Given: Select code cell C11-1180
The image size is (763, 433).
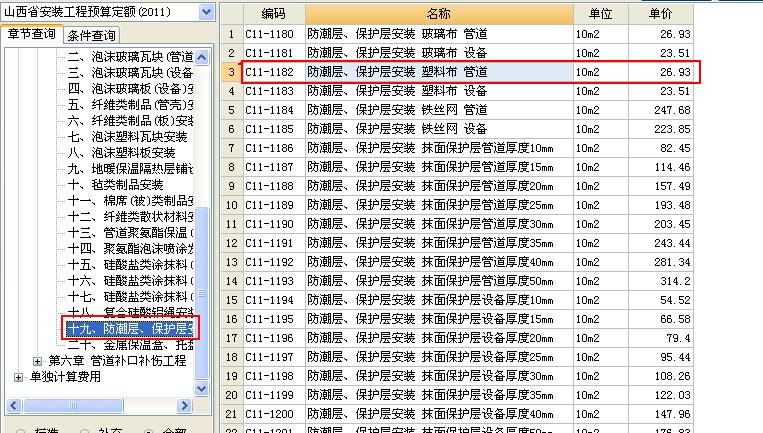Looking at the screenshot, I should point(274,34).
